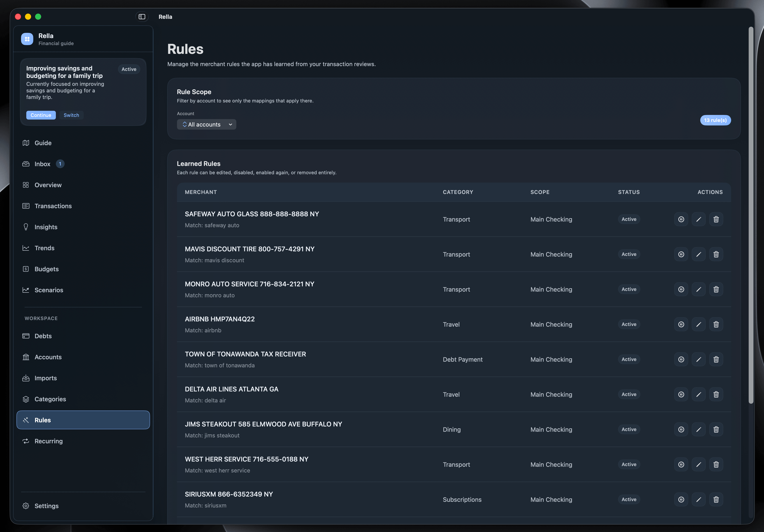Open the Debts workspace page
The width and height of the screenshot is (764, 532).
(x=83, y=336)
